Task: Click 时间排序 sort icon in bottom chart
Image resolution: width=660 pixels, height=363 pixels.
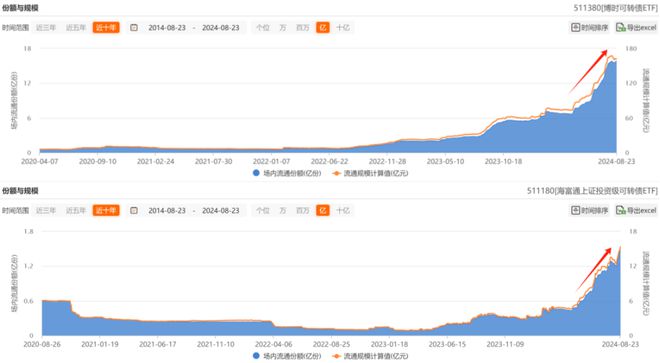Action: [x=575, y=210]
